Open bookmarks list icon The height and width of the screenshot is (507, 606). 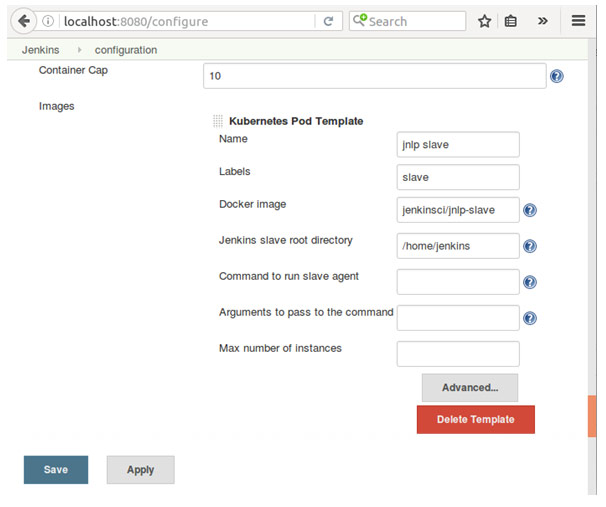coord(511,21)
